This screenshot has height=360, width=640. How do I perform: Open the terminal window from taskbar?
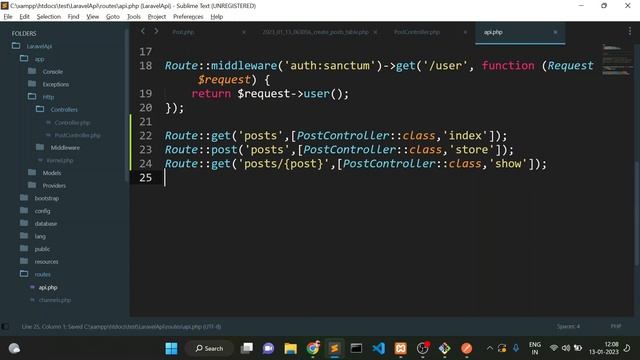pos(356,348)
